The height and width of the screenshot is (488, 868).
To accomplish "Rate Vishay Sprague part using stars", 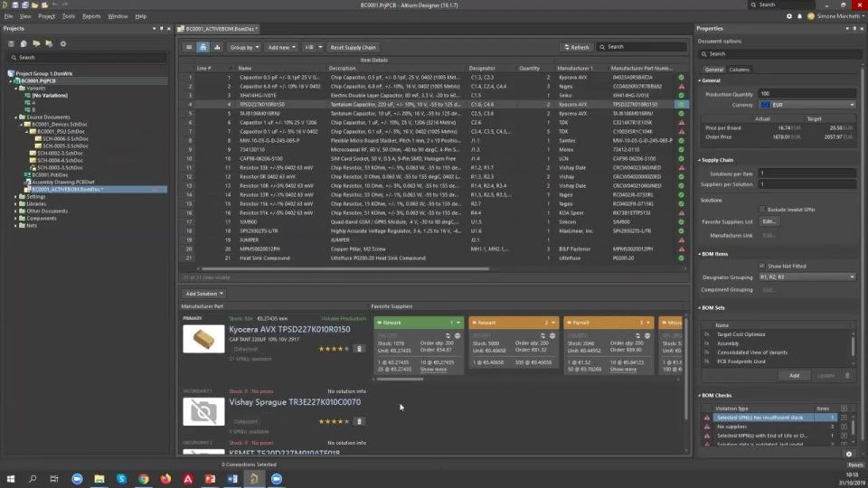I will [x=334, y=422].
